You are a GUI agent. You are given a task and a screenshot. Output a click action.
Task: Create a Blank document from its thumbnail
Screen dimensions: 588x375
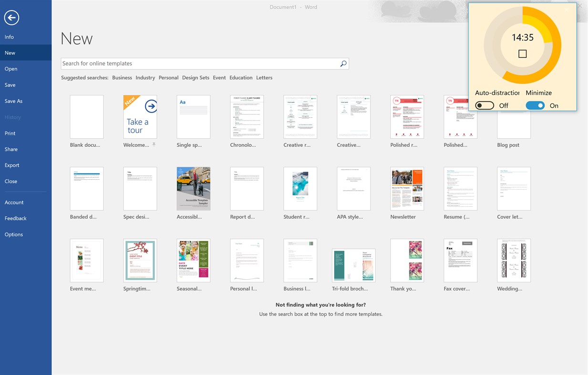[86, 116]
